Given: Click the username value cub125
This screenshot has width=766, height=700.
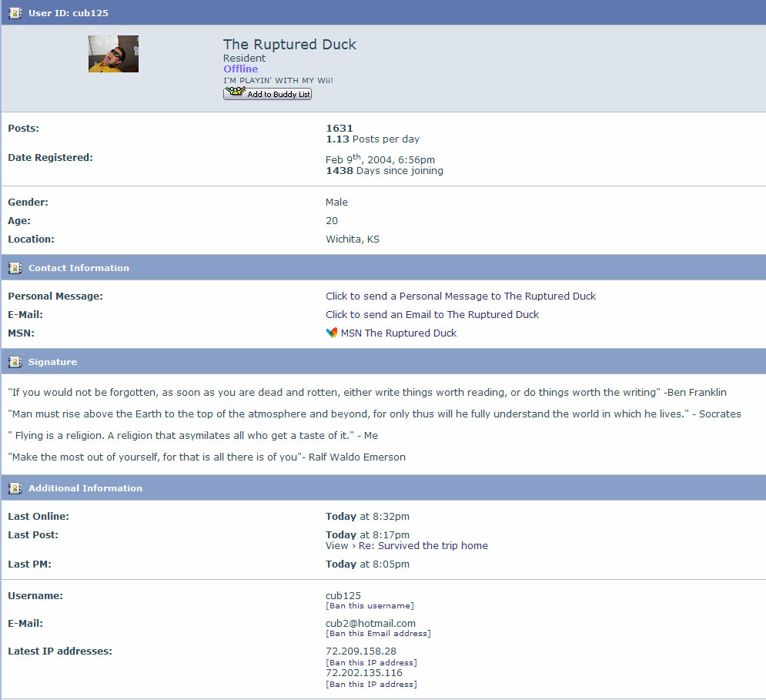Looking at the screenshot, I should pyautogui.click(x=343, y=596).
